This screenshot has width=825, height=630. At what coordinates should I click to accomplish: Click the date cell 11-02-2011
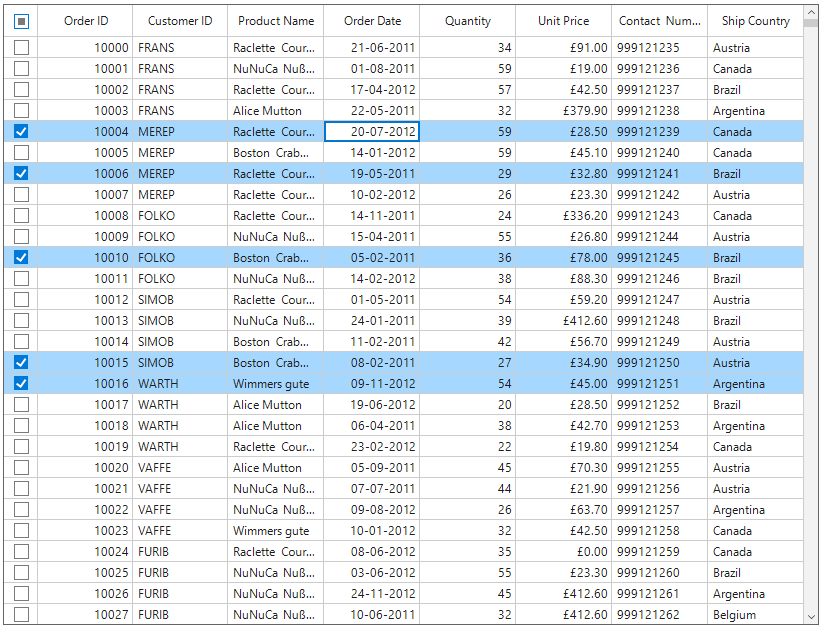coord(372,342)
